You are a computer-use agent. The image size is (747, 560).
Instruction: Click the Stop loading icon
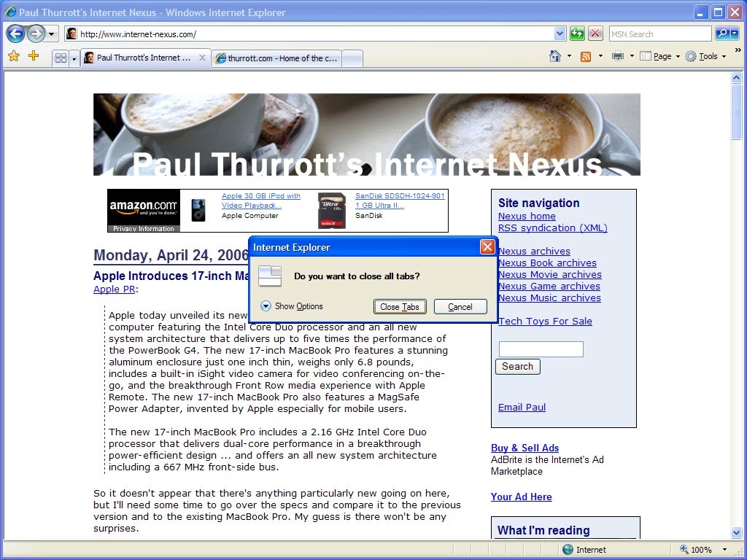[x=595, y=34]
